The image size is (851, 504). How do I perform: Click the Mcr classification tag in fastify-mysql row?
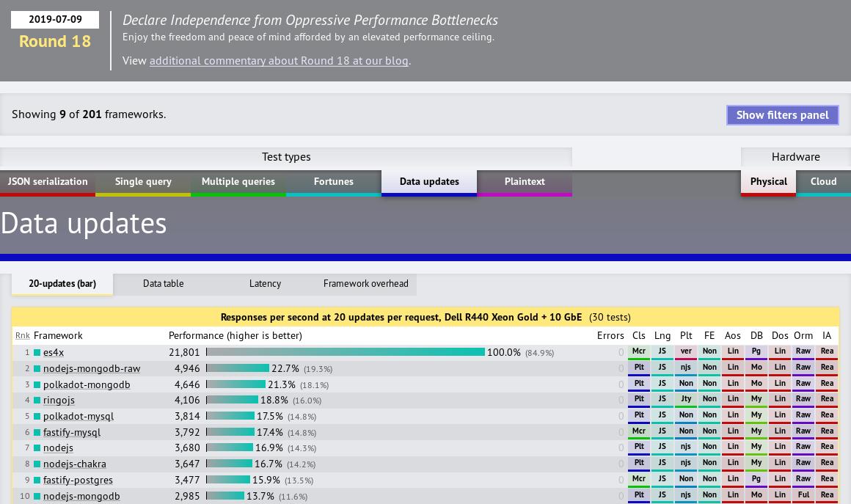639,431
